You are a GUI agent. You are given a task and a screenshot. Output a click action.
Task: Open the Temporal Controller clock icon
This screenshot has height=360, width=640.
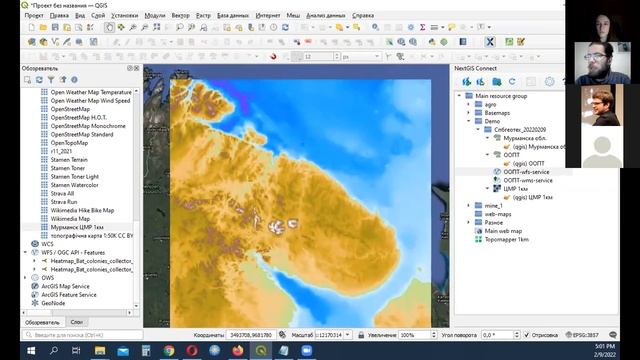[x=273, y=27]
